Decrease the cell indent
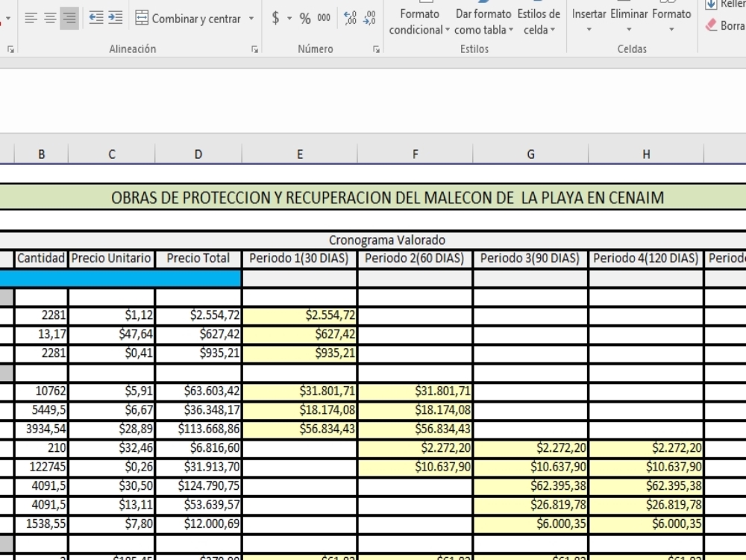The width and height of the screenshot is (746, 560). (x=96, y=19)
